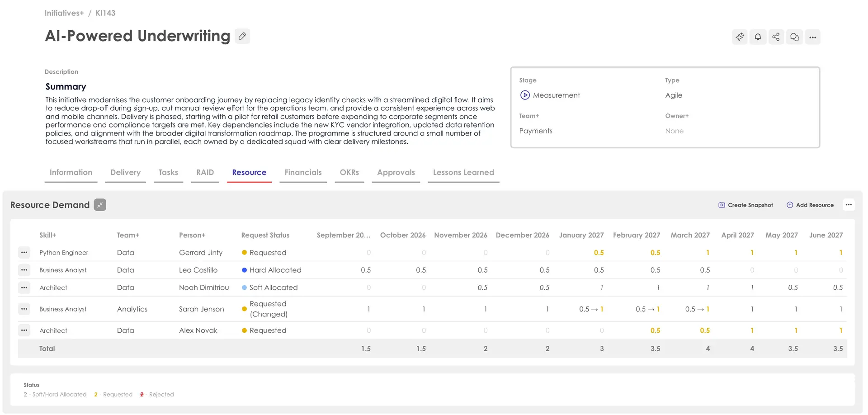Screen dimensions: 868x415
Task: Open the header more options ellipsis
Action: [813, 37]
